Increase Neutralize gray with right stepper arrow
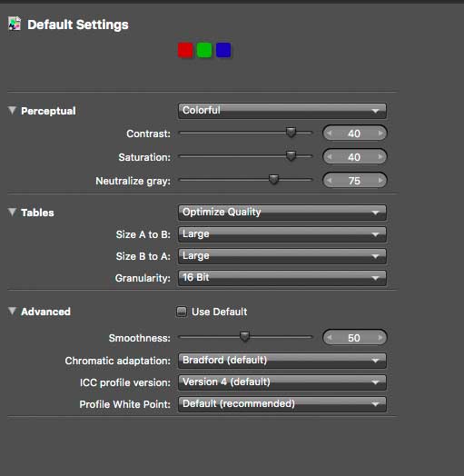The height and width of the screenshot is (476, 464). coord(380,181)
